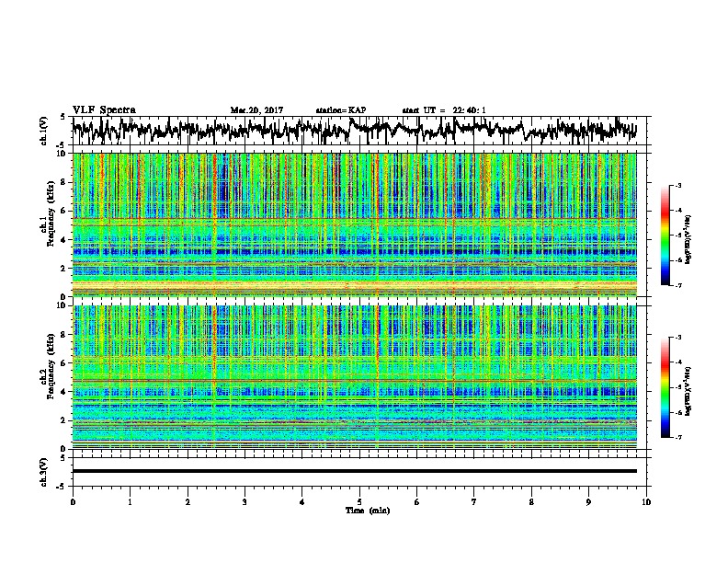Image resolution: width=728 pixels, height=563 pixels.
Task: Click ch.1 color bar 'log(PSD)' unit label
Action: pos(688,239)
